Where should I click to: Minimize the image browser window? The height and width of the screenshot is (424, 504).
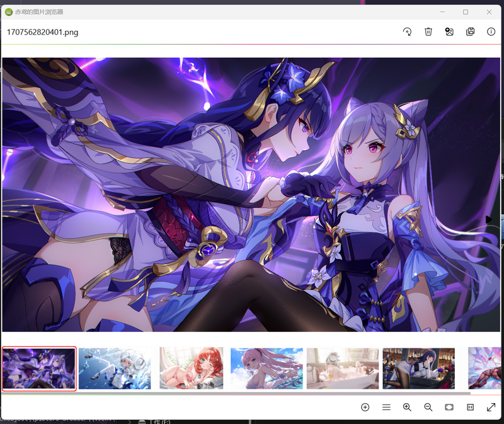coord(442,12)
